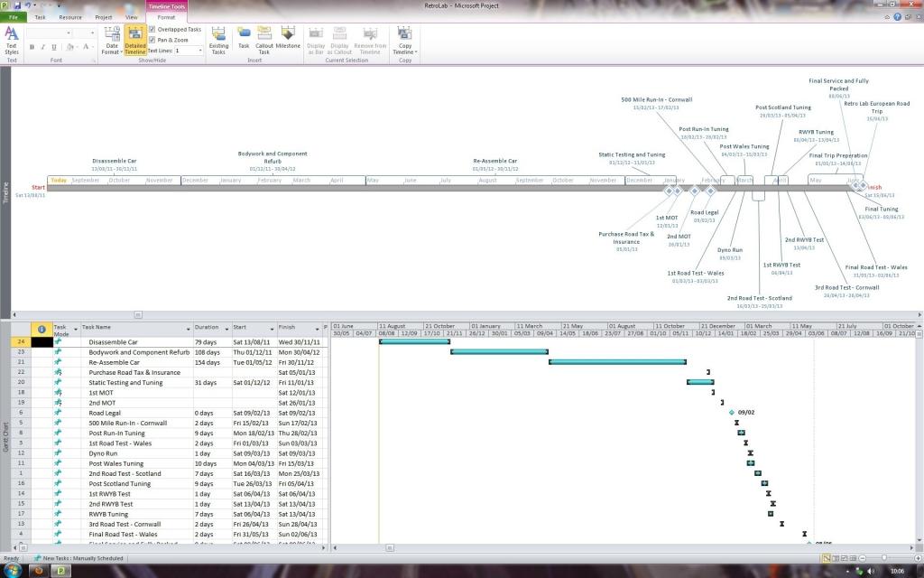Open the Task Name column filter dropdown

coord(189,329)
